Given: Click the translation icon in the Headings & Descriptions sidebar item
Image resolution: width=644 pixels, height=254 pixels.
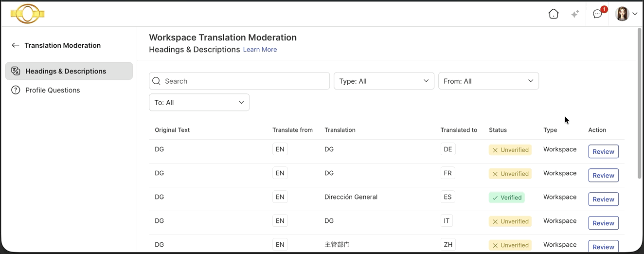Looking at the screenshot, I should click(x=16, y=71).
